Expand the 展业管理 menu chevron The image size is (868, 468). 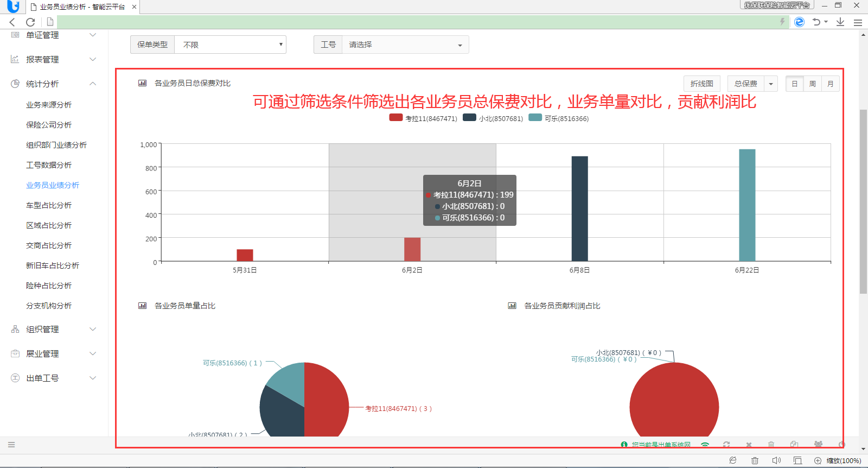click(93, 353)
